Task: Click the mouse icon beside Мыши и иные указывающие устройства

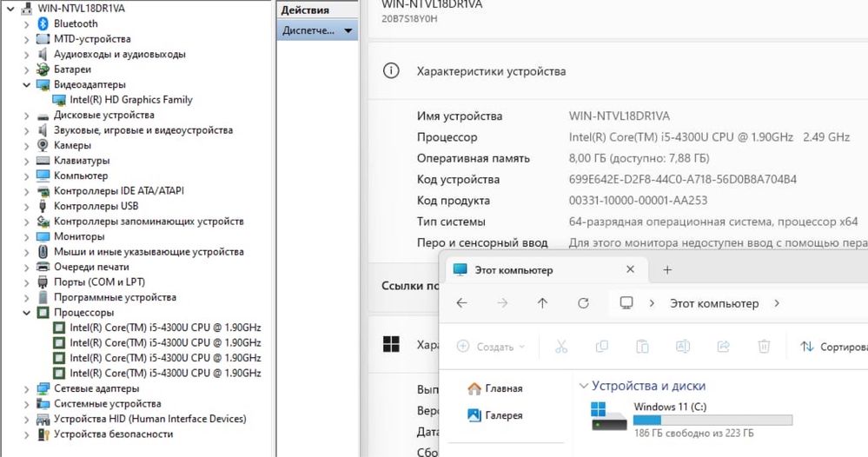Action: coord(43,252)
